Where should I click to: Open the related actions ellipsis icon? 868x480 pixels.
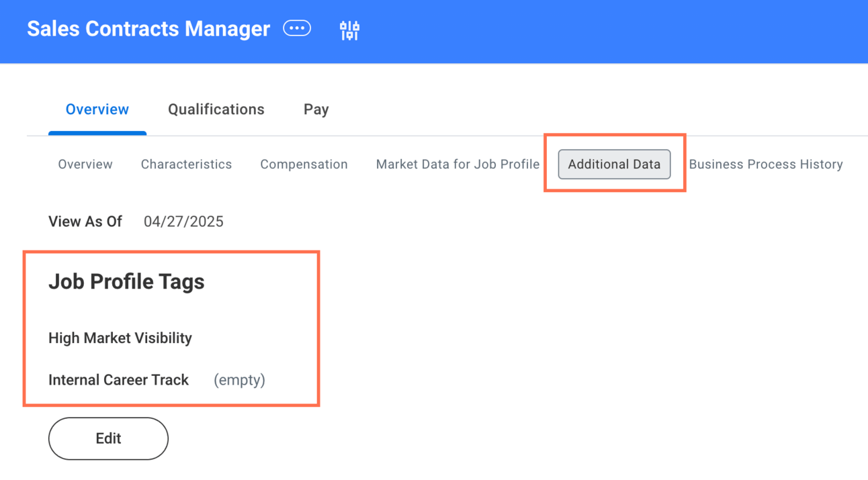pos(297,28)
